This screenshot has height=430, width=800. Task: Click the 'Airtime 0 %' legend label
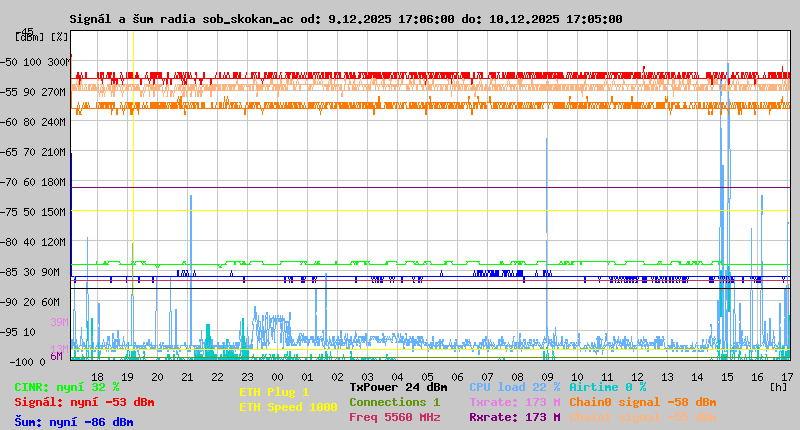coord(608,387)
